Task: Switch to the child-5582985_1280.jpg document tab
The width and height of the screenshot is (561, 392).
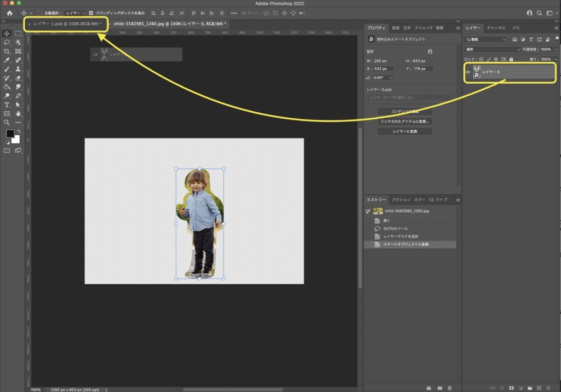Action: (x=170, y=24)
